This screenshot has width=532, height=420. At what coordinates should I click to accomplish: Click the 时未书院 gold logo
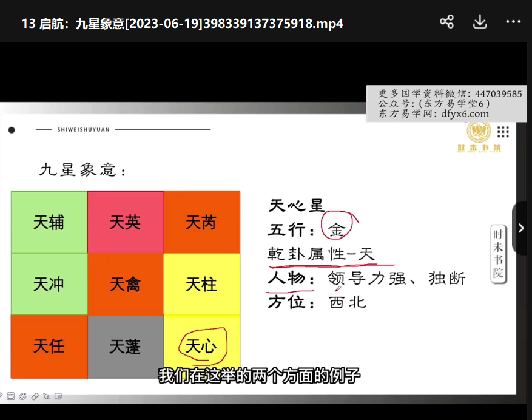click(x=479, y=136)
